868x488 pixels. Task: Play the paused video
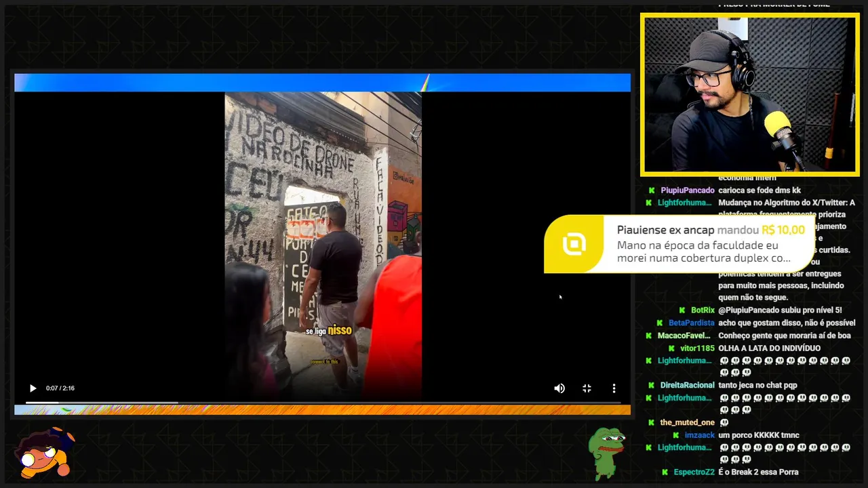click(33, 388)
